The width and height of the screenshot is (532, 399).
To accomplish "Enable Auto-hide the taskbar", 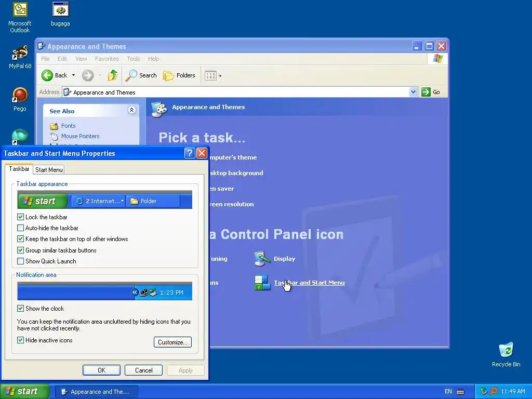I will tap(20, 228).
